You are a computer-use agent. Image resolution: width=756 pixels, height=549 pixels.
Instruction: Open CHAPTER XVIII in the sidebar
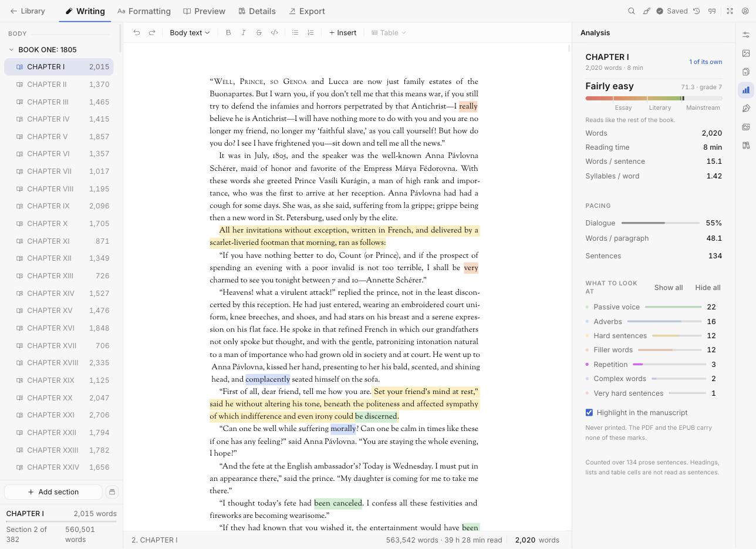pos(59,363)
